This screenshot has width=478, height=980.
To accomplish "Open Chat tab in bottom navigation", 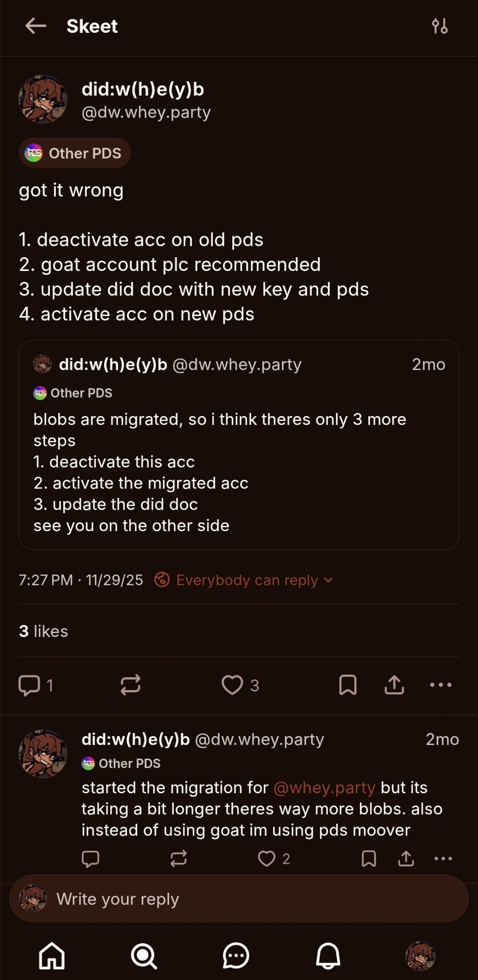I will click(x=236, y=956).
